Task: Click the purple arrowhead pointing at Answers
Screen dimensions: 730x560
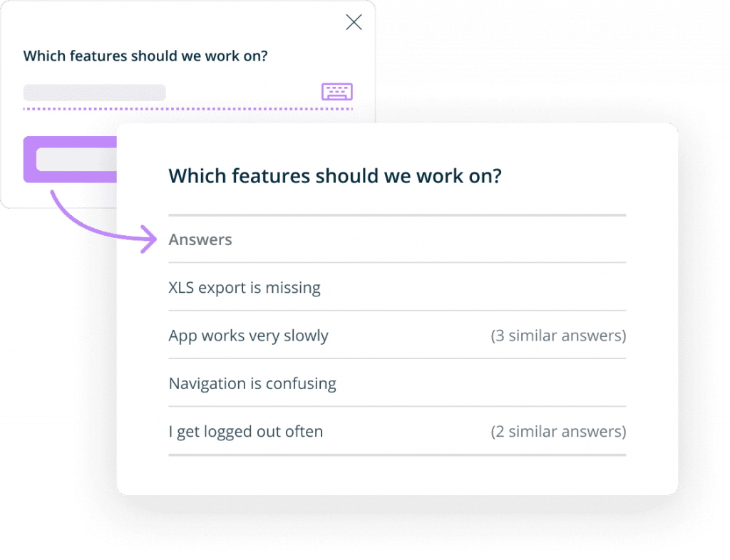Action: 149,239
